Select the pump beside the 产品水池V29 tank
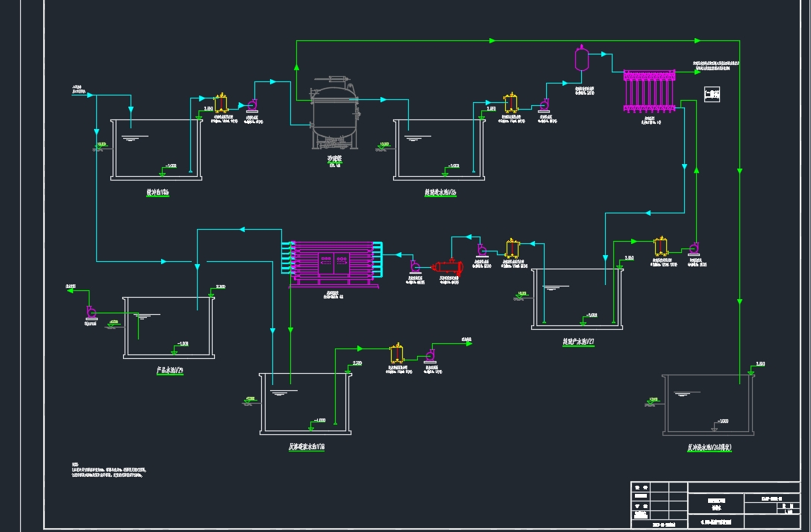The width and height of the screenshot is (811, 532). coord(91,313)
